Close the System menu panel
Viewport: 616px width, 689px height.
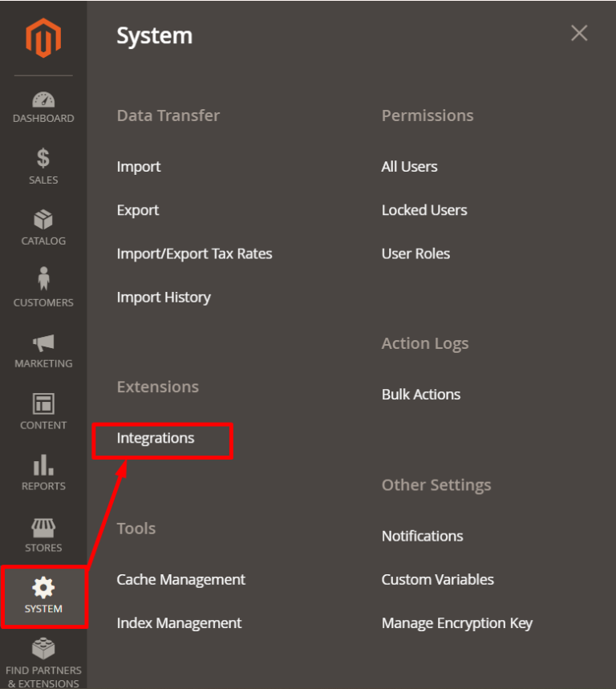point(579,33)
